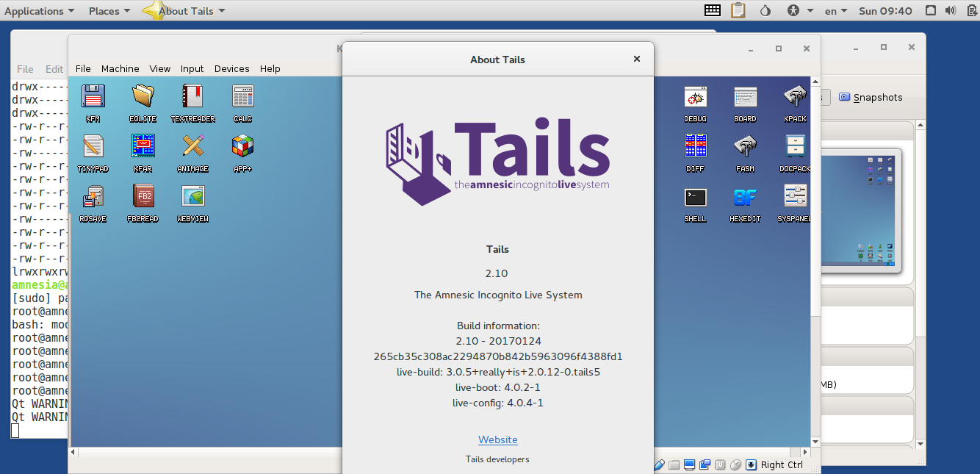
Task: Expand the 'en' keyboard layout selector
Action: point(836,11)
